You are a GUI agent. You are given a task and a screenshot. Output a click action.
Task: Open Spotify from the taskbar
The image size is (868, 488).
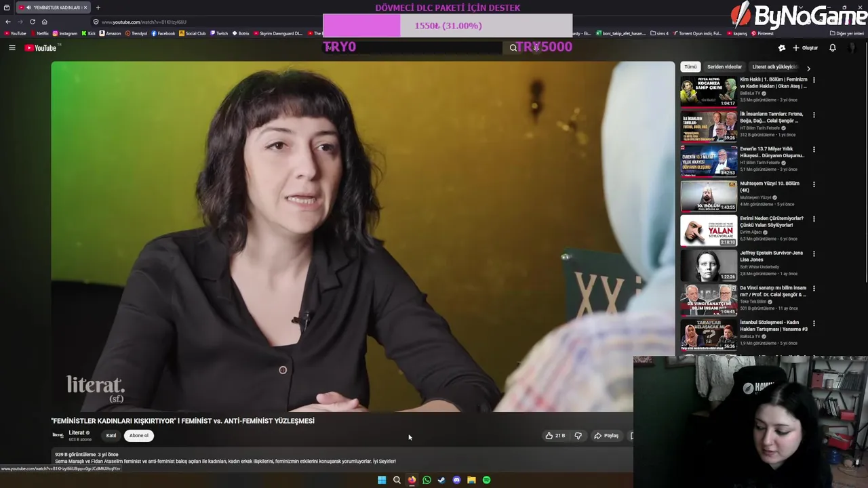point(486,480)
